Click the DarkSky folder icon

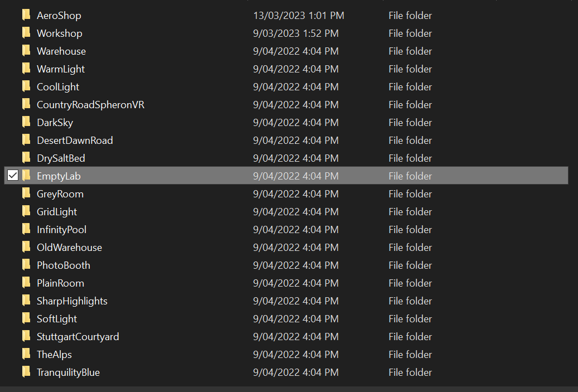(26, 122)
